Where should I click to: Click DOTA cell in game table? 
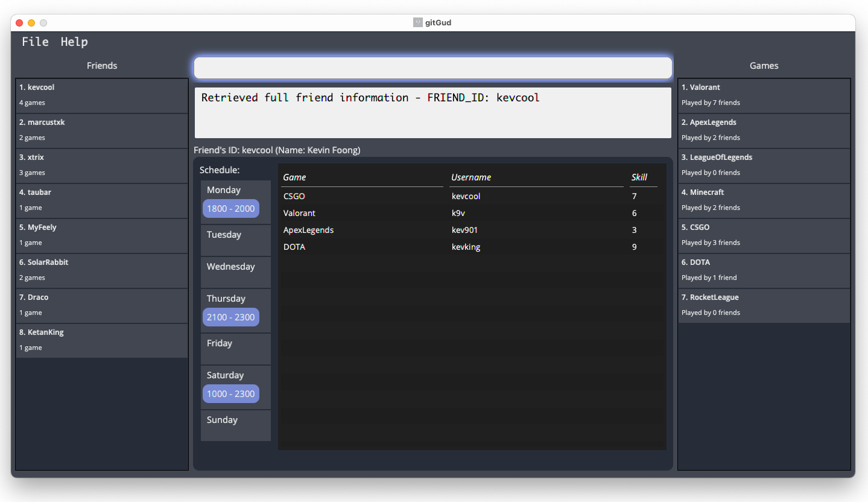pyautogui.click(x=294, y=247)
